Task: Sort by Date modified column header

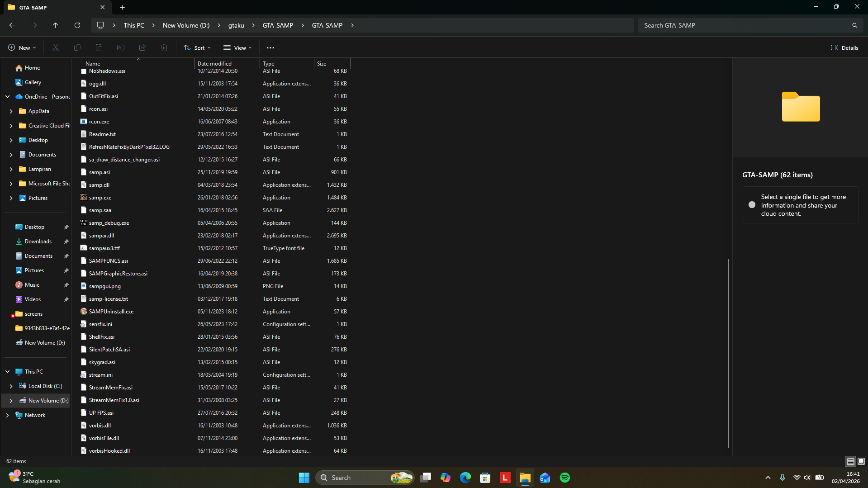Action: (227, 64)
